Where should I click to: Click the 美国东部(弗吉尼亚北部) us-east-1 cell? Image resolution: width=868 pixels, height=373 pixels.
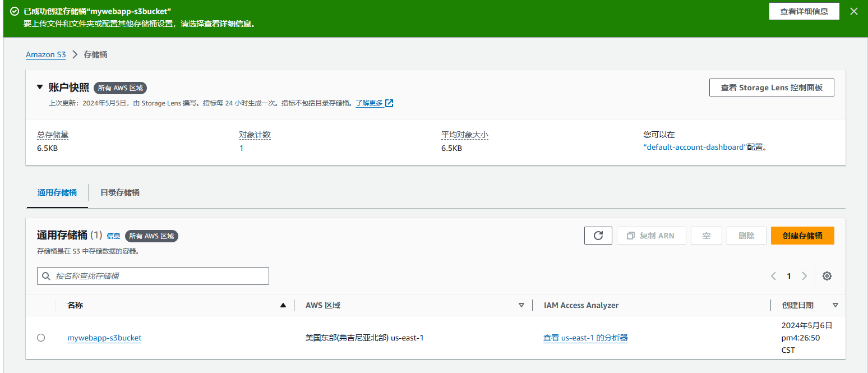pyautogui.click(x=364, y=338)
